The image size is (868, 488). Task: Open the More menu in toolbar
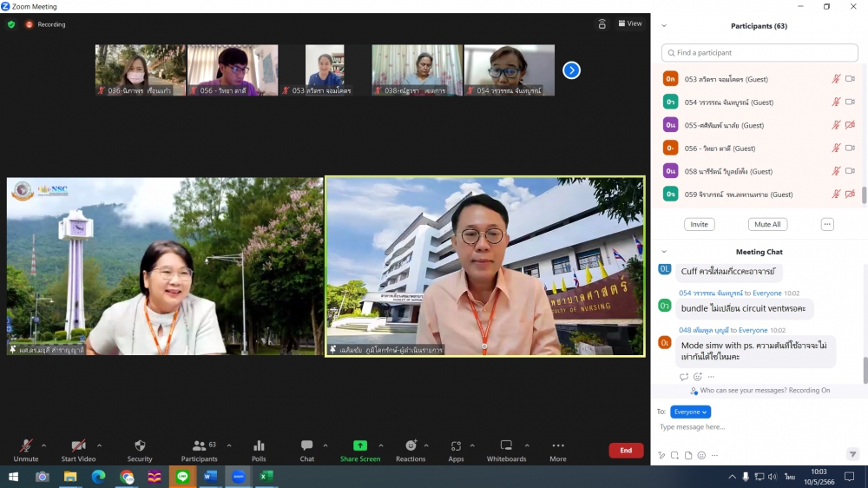[x=558, y=449]
